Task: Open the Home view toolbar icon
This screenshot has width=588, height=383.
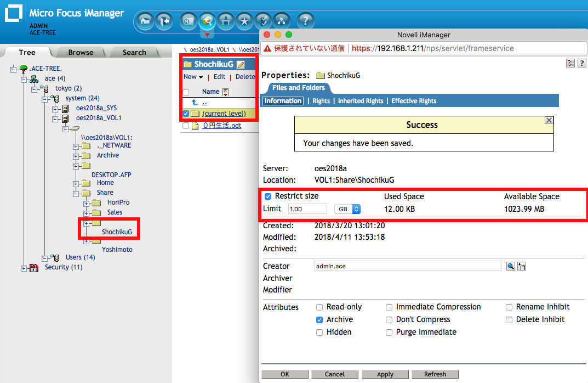Action: [x=145, y=21]
